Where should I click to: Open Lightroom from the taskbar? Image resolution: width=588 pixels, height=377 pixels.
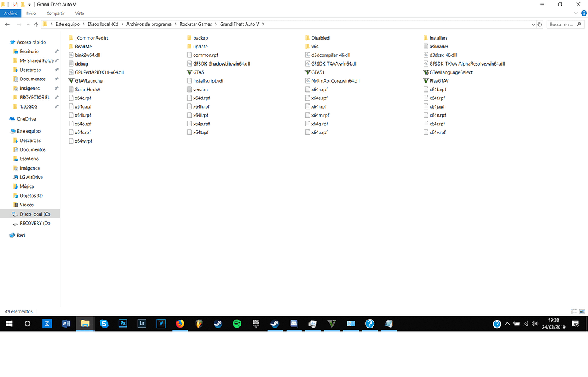point(142,324)
